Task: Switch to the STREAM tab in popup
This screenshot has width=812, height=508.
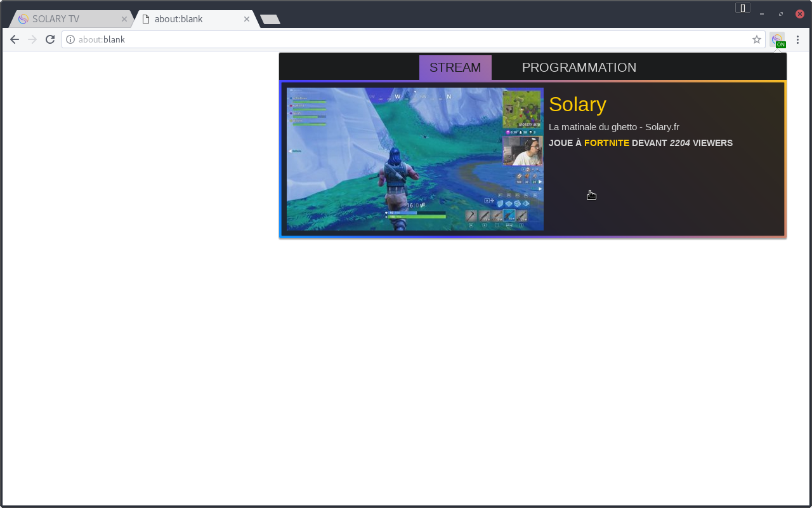Action: pos(455,67)
